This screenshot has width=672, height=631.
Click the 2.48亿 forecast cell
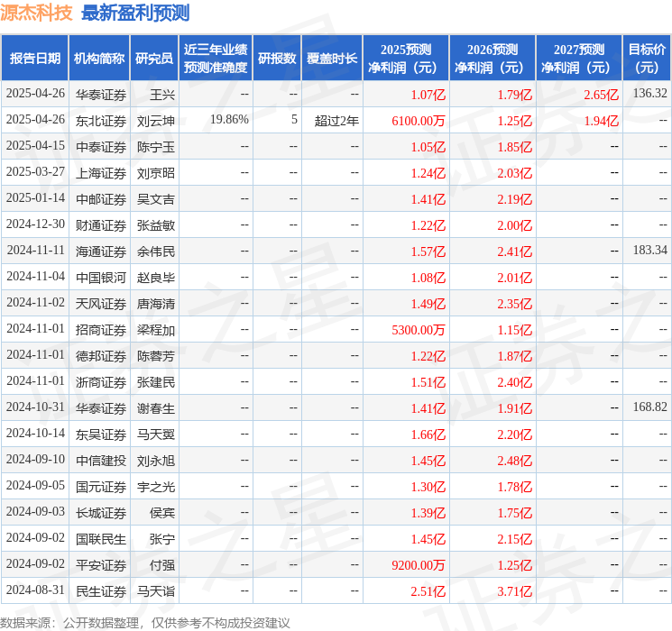click(x=514, y=461)
